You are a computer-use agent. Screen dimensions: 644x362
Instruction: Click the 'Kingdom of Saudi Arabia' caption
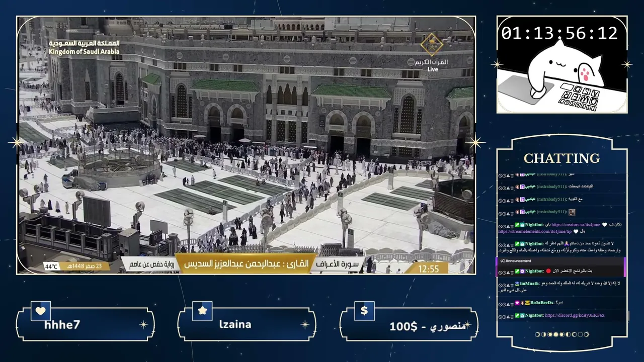coord(85,52)
